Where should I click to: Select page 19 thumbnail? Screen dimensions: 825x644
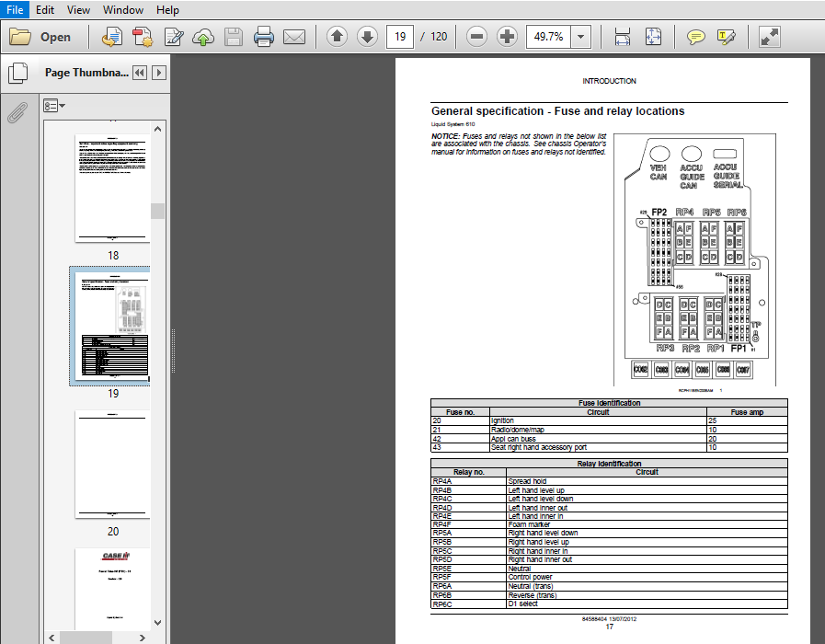coord(112,327)
